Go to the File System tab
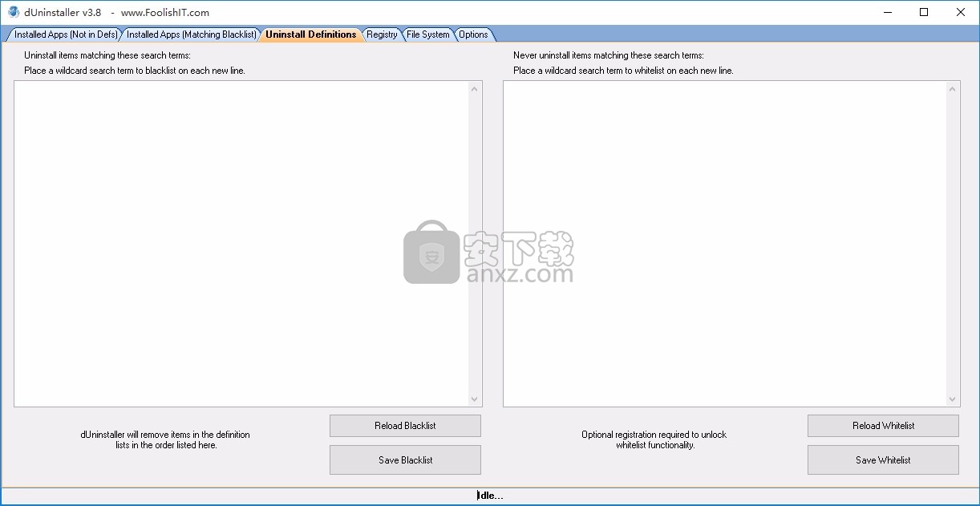Image resolution: width=980 pixels, height=506 pixels. (428, 34)
